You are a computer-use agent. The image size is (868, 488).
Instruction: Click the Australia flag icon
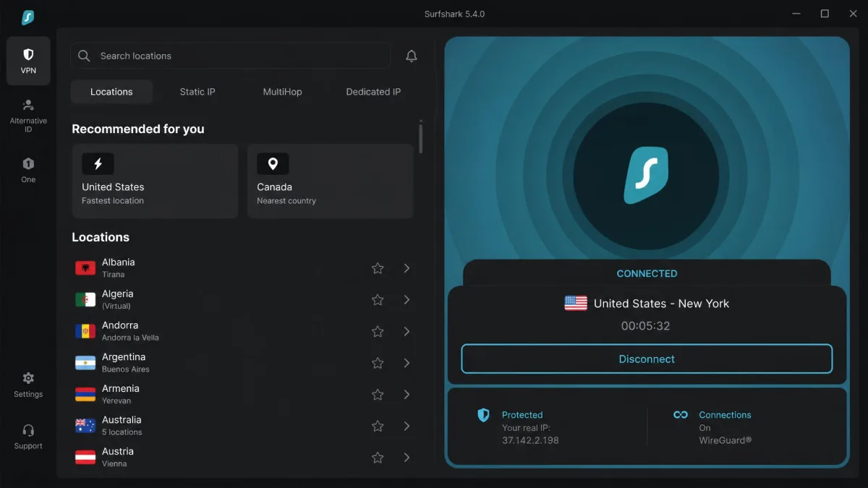[85, 426]
